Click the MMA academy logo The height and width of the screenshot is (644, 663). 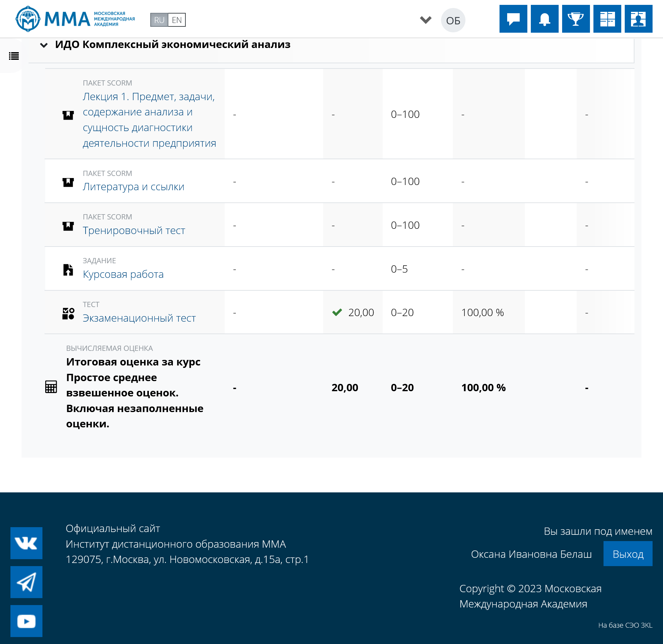click(75, 19)
